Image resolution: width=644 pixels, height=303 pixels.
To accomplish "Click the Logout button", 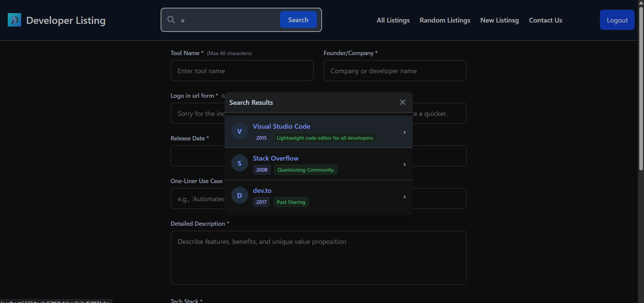I will click(617, 20).
